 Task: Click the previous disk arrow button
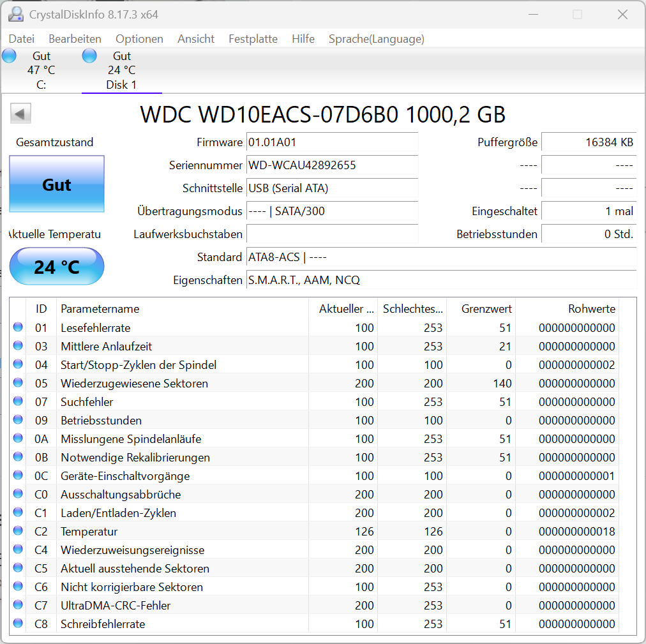[20, 114]
